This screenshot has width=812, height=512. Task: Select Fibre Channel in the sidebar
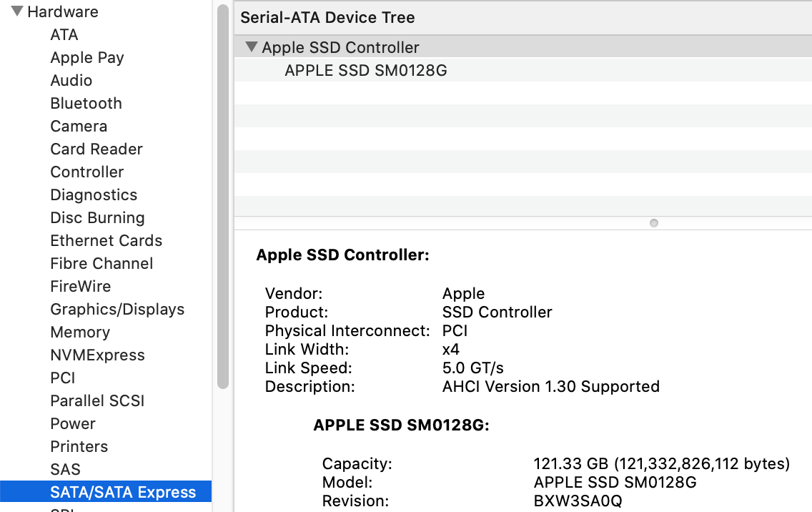(x=101, y=263)
